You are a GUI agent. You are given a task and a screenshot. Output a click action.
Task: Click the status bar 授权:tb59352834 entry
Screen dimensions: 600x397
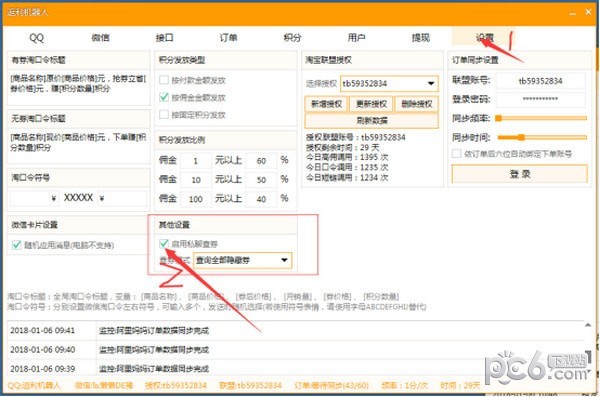176,385
